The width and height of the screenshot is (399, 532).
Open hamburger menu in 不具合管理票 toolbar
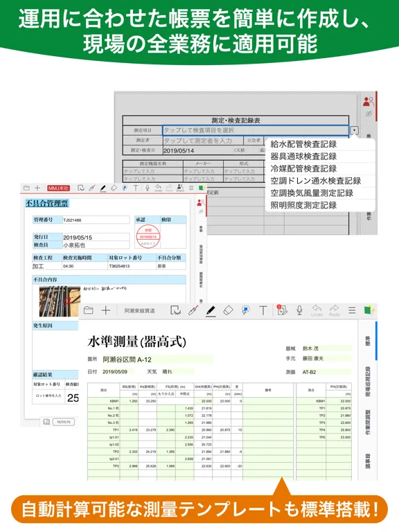[x=191, y=188]
